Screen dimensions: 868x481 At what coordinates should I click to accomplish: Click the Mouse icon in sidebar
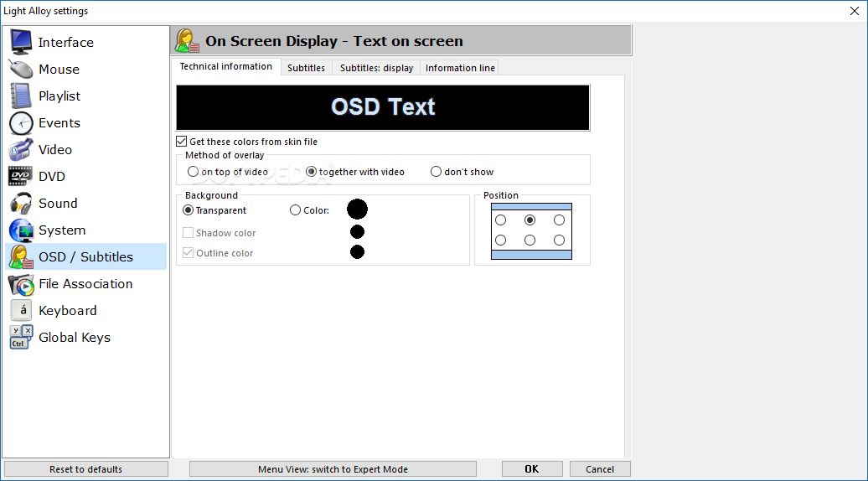click(x=21, y=70)
